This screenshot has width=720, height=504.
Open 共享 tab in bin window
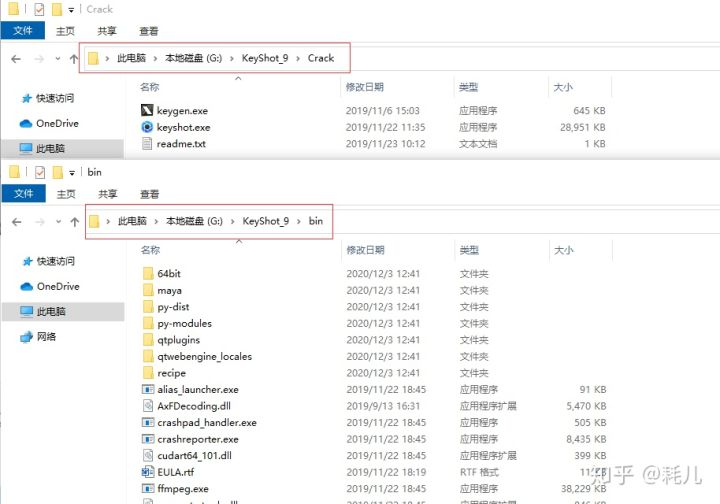108,194
